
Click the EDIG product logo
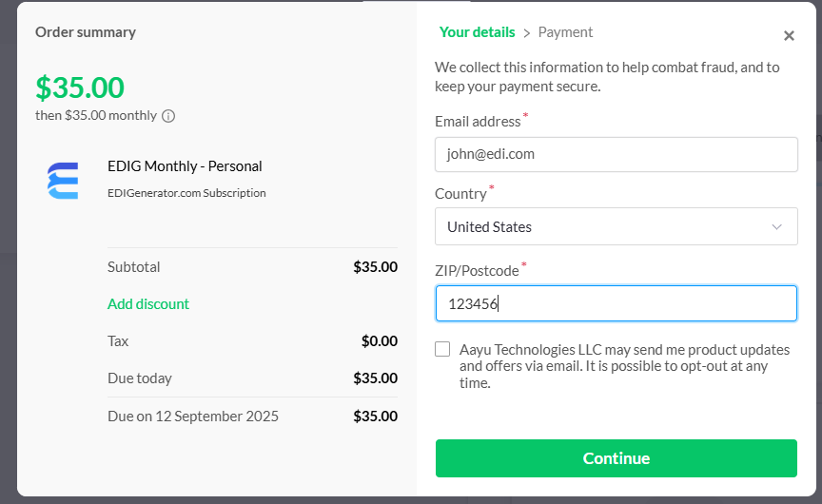click(x=63, y=180)
